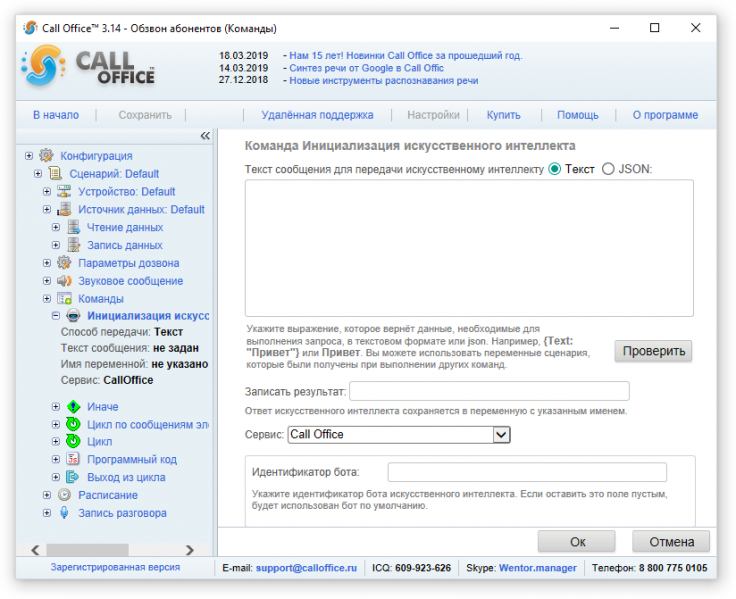Expand the Сценарий: Default node
The width and height of the screenshot is (736, 599).
(x=38, y=174)
